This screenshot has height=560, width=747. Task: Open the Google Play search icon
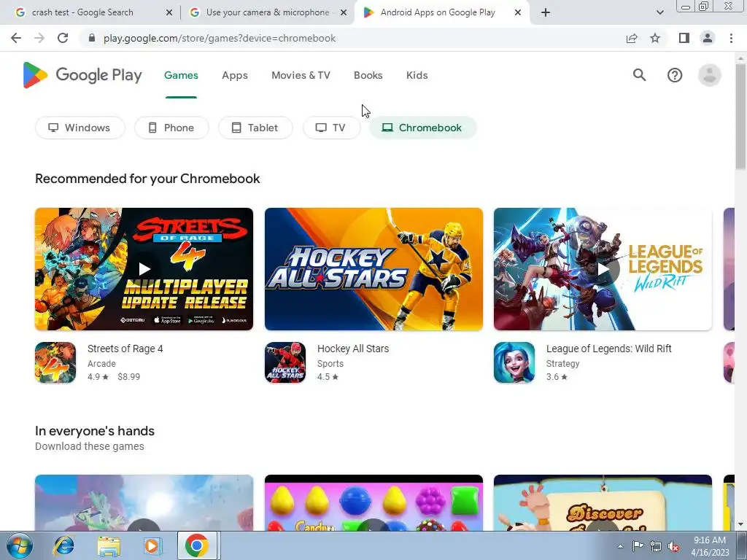click(639, 75)
